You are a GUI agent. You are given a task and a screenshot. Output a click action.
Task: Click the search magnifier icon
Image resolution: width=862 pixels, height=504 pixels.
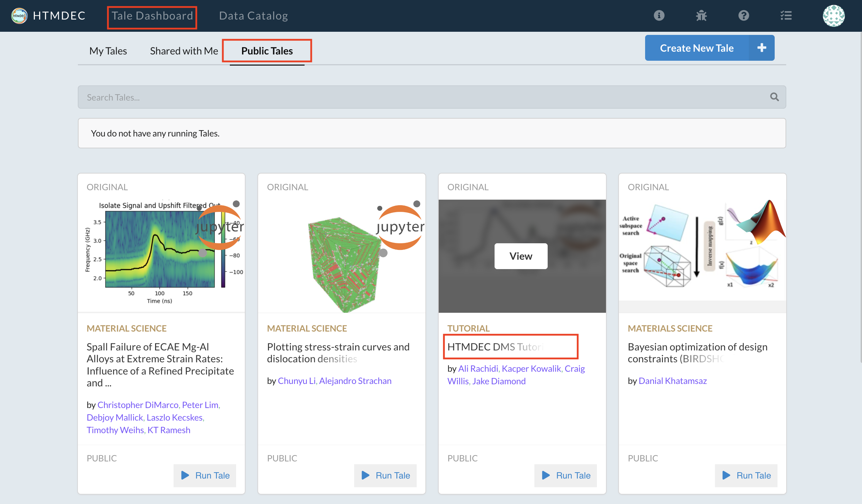point(774,97)
